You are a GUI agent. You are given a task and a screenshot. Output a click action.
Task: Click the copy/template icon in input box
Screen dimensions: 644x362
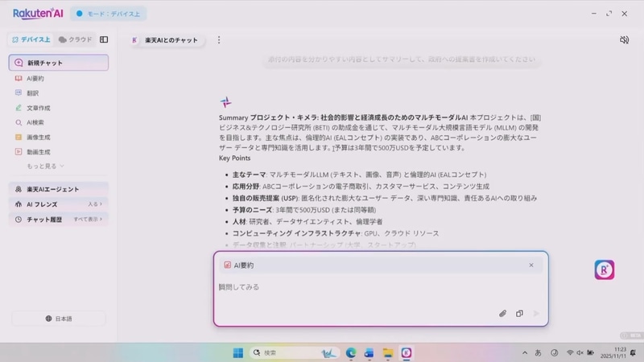click(519, 314)
